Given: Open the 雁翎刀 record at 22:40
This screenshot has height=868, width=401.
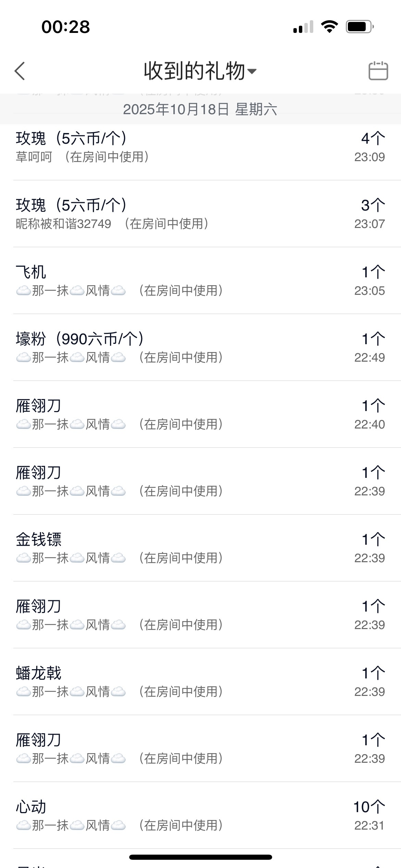Looking at the screenshot, I should (x=200, y=414).
